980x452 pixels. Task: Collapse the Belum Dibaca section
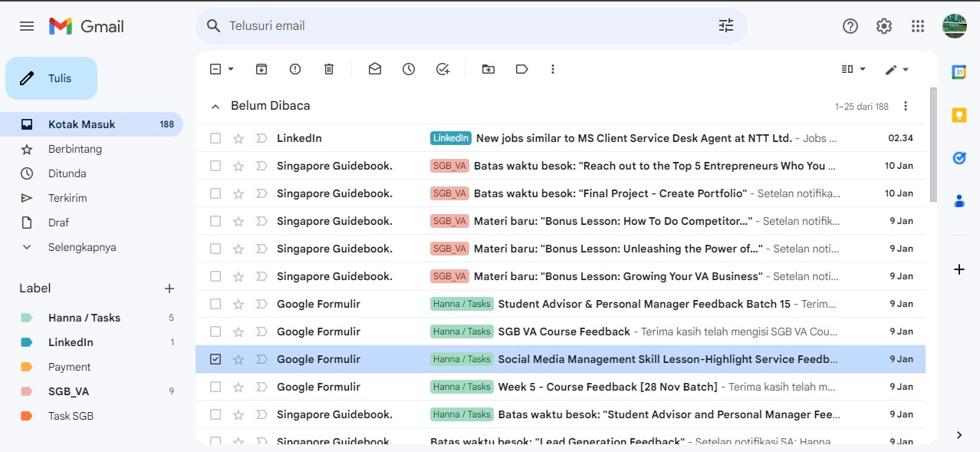click(215, 107)
